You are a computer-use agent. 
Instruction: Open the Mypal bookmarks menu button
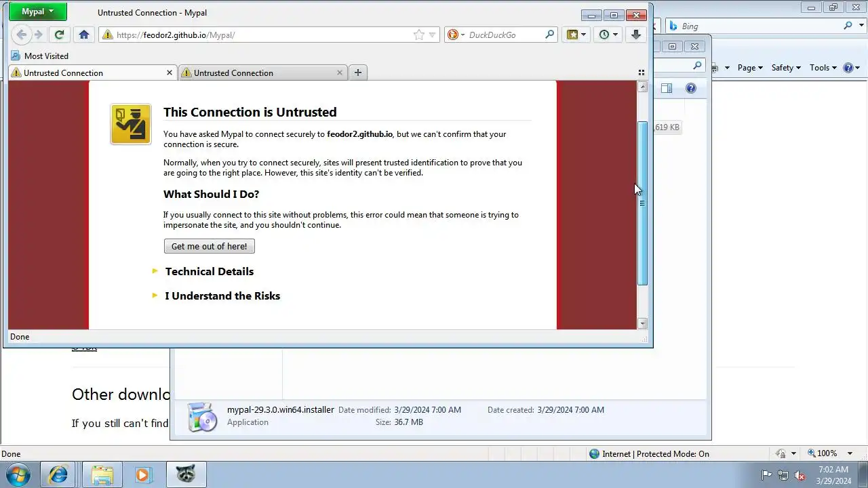[x=576, y=35]
